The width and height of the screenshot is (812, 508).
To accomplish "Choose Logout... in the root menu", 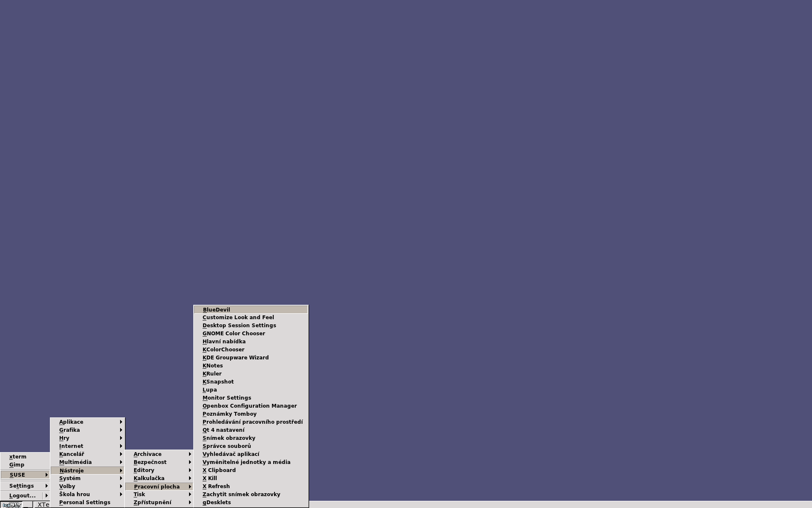I will pos(22,496).
